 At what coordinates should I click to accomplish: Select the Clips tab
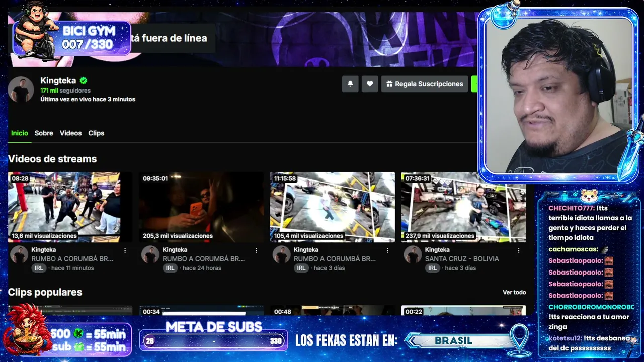click(96, 133)
